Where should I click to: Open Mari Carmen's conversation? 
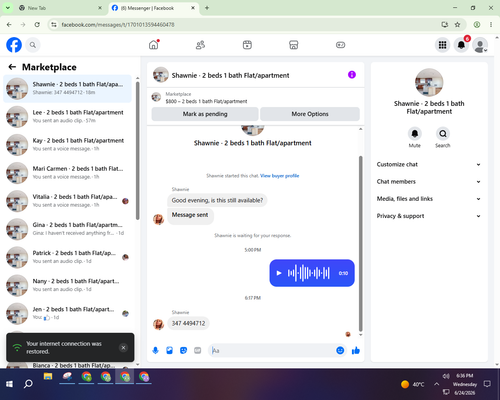(x=67, y=173)
